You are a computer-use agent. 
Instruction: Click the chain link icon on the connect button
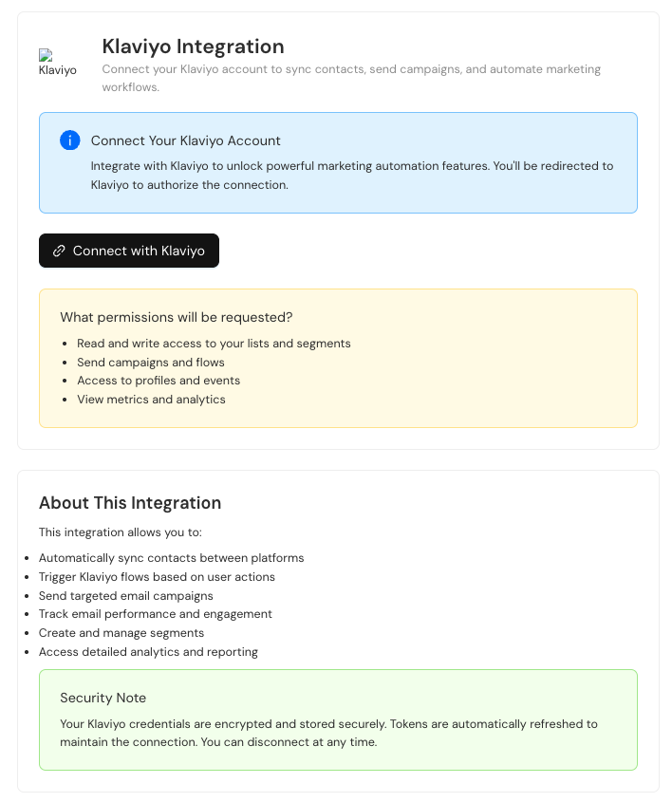point(58,250)
